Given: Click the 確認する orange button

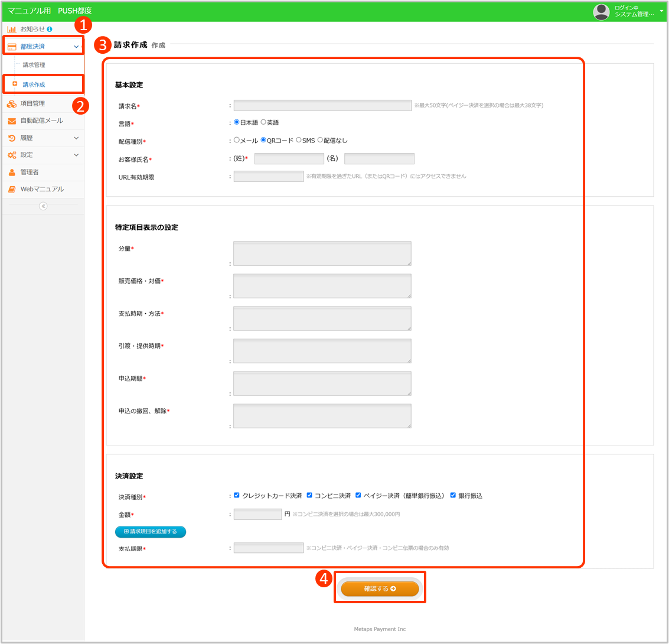Looking at the screenshot, I should pyautogui.click(x=380, y=588).
